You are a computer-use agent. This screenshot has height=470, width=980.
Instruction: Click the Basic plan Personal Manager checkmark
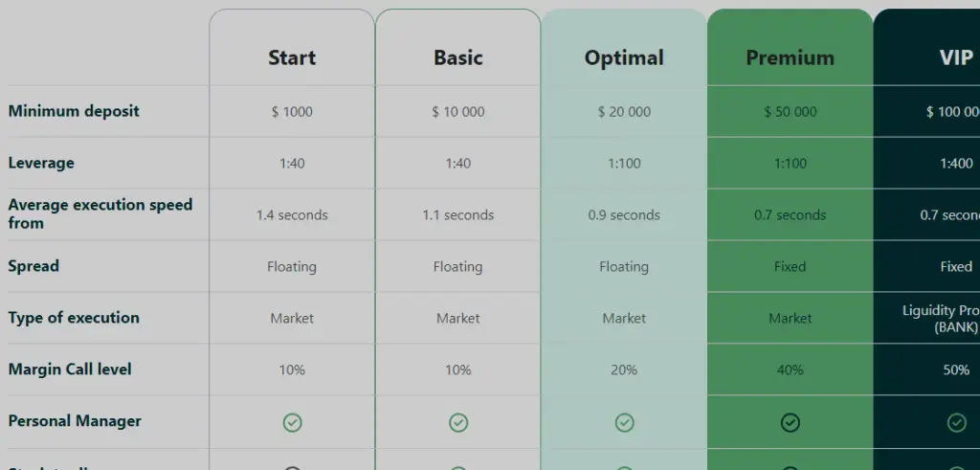coord(458,421)
